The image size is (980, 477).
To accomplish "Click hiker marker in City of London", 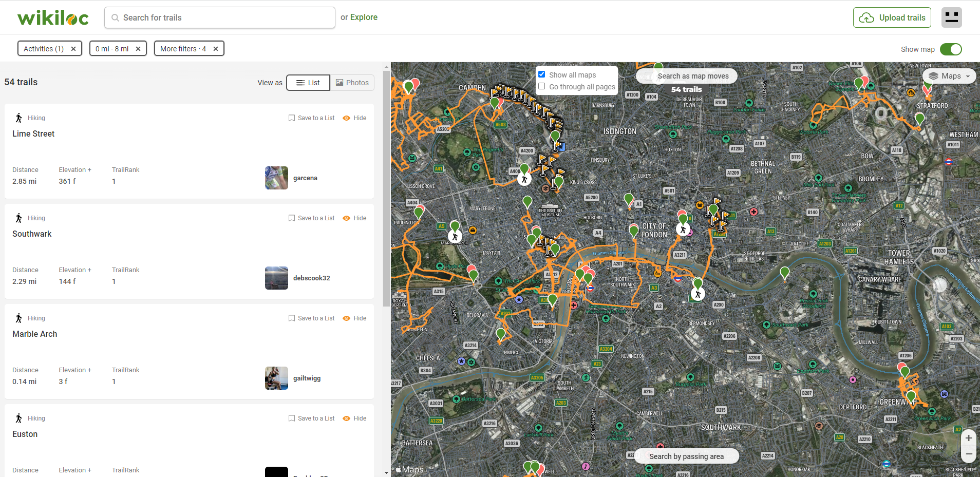I will [683, 230].
